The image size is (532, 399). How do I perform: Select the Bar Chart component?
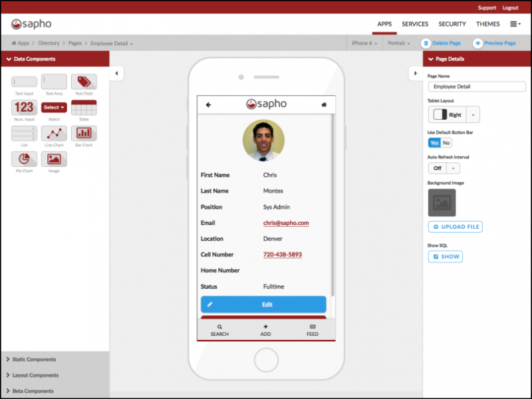click(84, 133)
